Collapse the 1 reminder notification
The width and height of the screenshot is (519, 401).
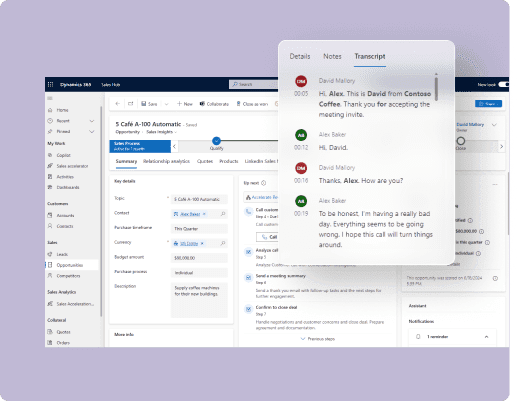tap(486, 337)
